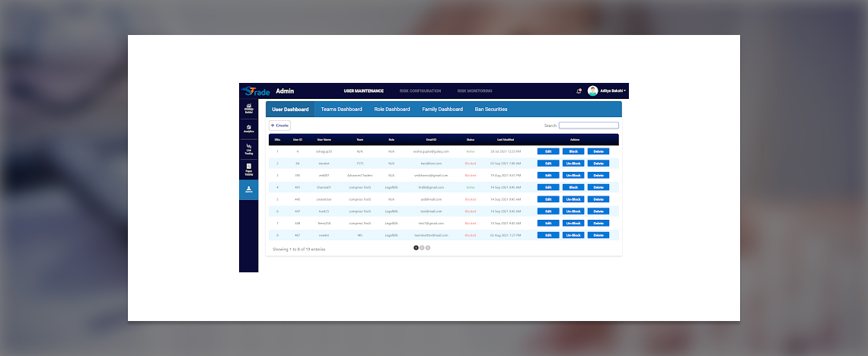Focus the Search input field
The height and width of the screenshot is (356, 868).
tap(589, 126)
